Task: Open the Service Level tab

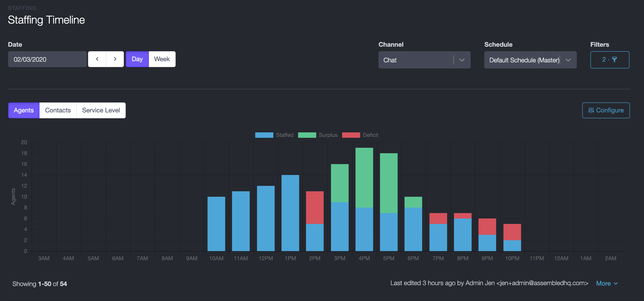Action: (101, 110)
